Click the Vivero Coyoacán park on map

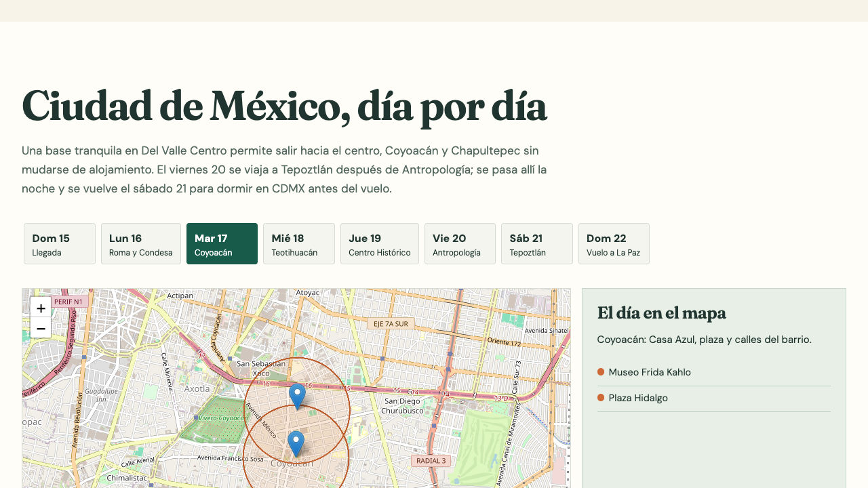pos(220,418)
